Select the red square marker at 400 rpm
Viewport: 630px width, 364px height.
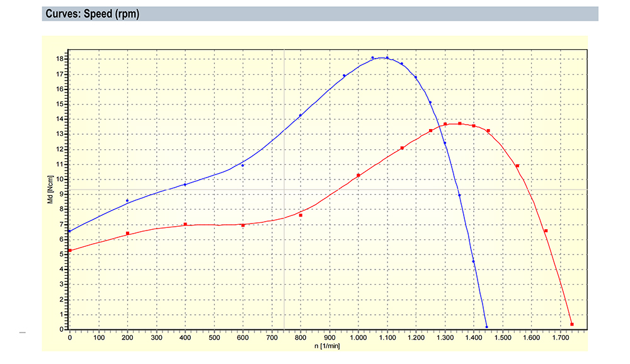click(x=185, y=224)
